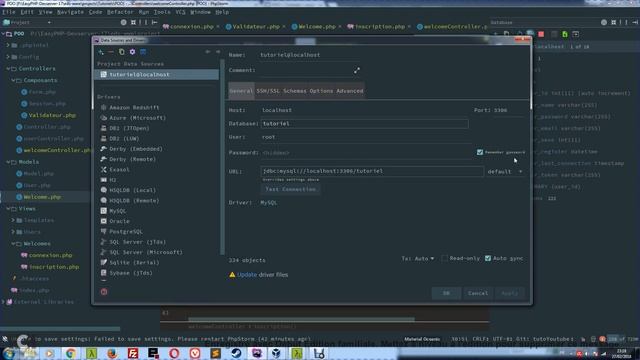
Task: Collapse the Controllers folder in project tree
Action: point(8,69)
